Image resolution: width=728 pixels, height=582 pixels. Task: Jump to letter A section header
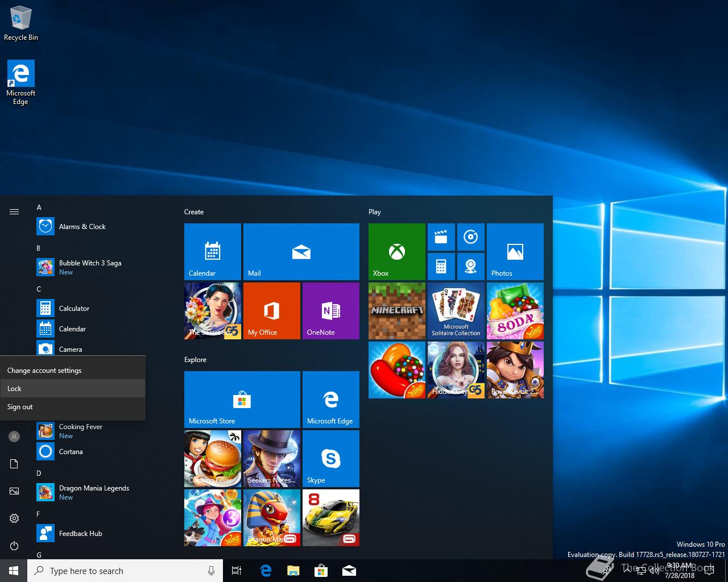click(x=39, y=207)
